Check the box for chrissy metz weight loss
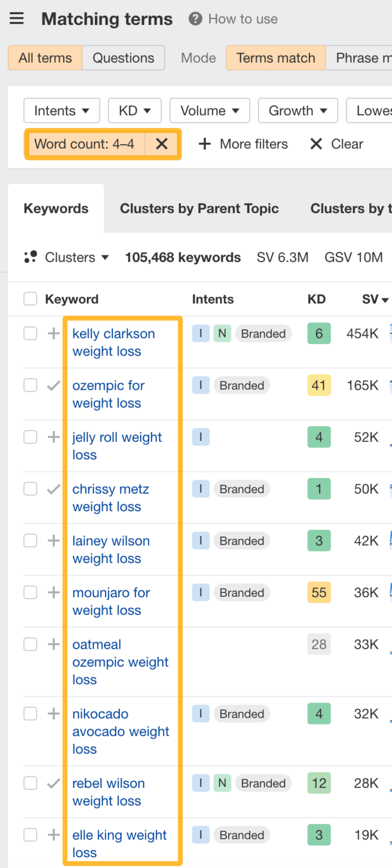Viewport: 392px width, 868px height. 30,489
